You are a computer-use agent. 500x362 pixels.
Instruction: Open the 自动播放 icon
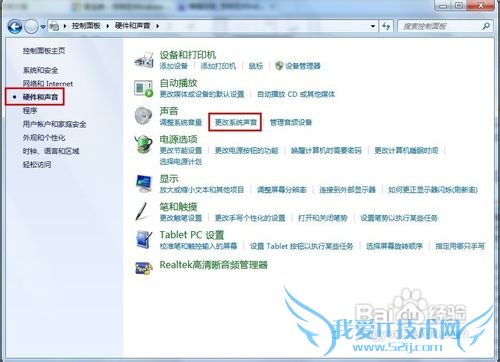(x=144, y=88)
